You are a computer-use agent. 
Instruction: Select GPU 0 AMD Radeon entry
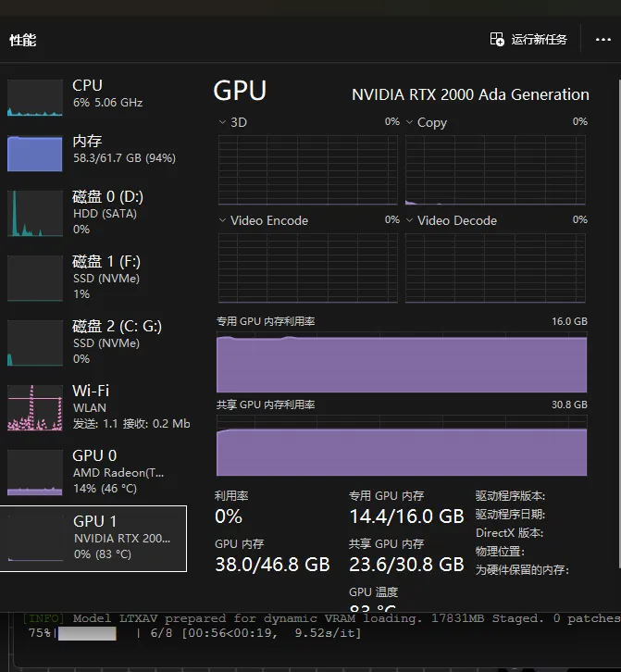coord(93,472)
